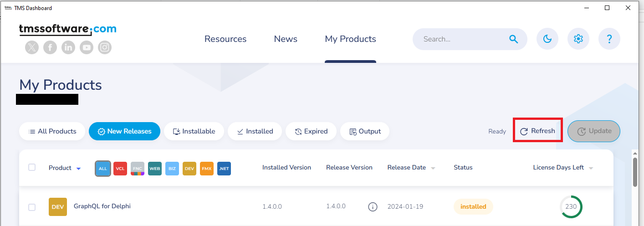This screenshot has height=226, width=644.
Task: Click the DEV badge of GraphQL for Delphi
Action: [x=58, y=207]
